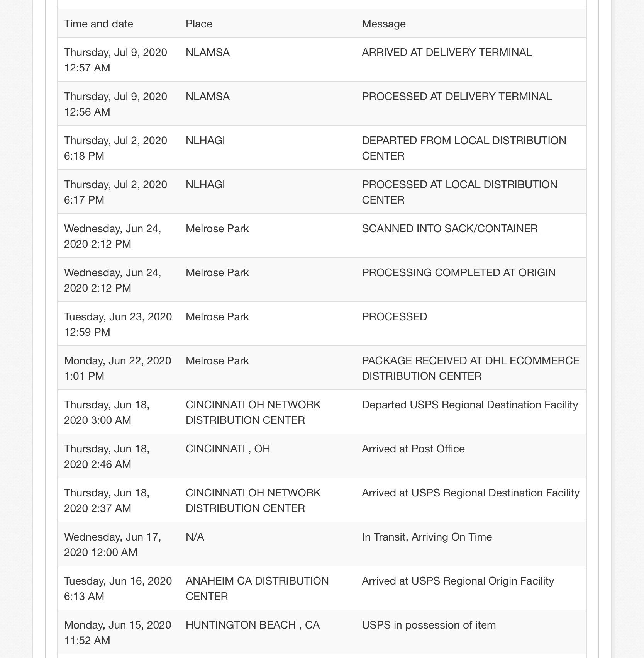Click the "Place" column header
This screenshot has height=658, width=644.
pos(199,24)
